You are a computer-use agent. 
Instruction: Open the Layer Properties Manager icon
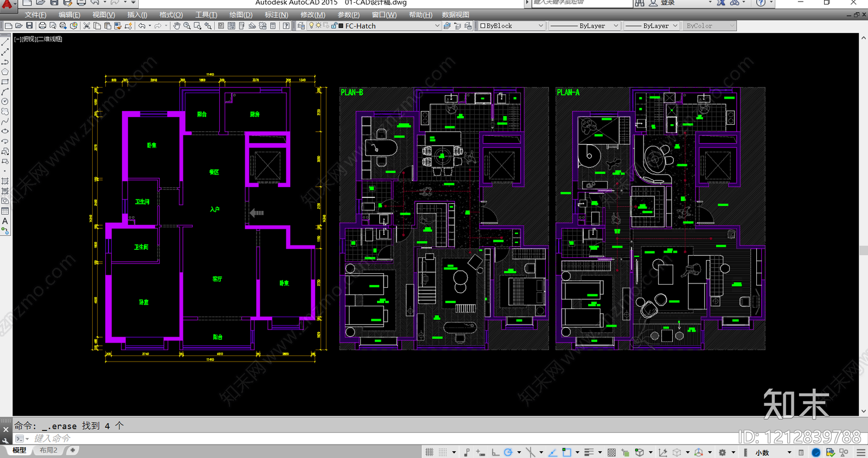[301, 25]
